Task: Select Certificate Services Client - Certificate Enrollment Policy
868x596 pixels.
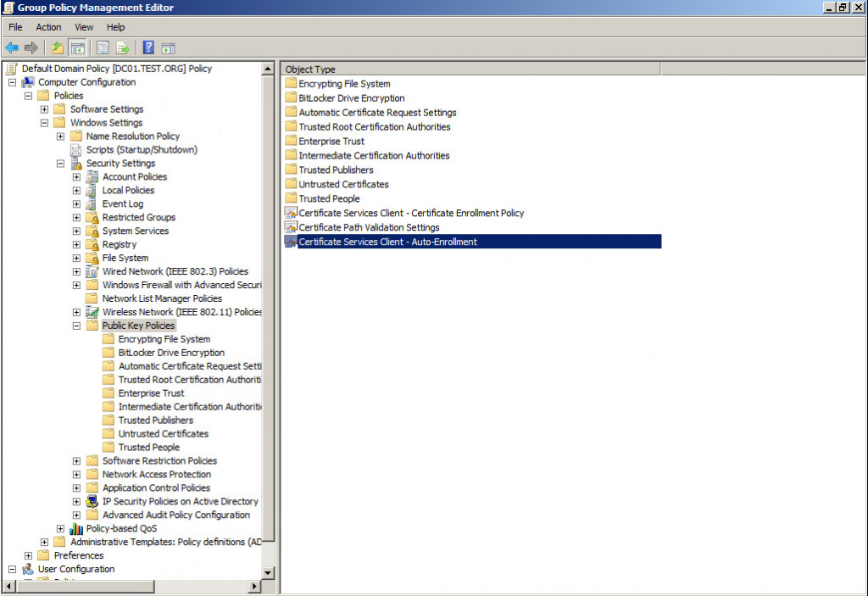Action: point(411,213)
